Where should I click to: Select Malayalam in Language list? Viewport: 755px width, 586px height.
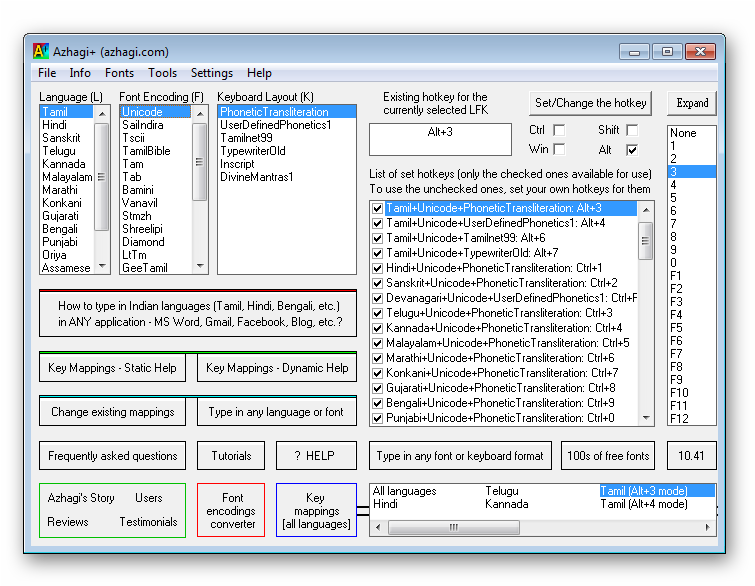point(67,177)
